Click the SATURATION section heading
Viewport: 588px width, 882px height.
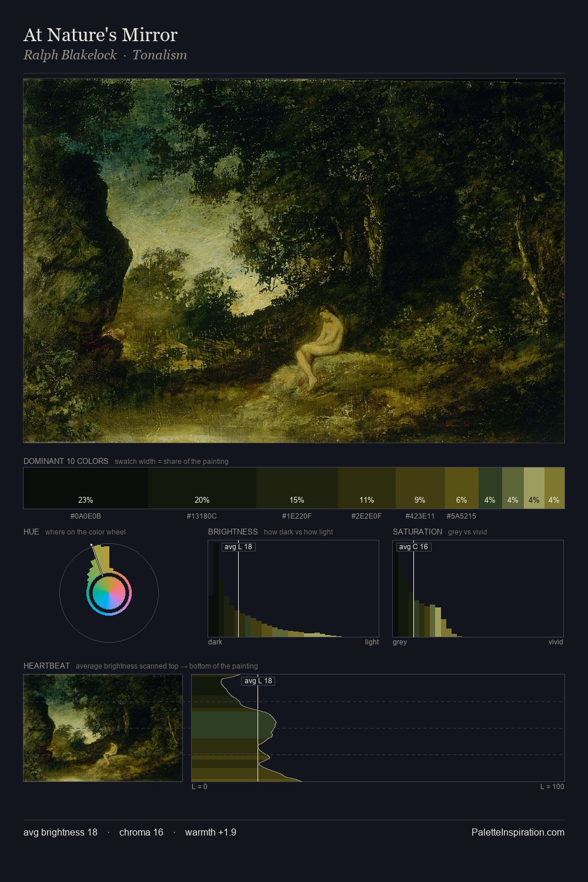pos(417,532)
